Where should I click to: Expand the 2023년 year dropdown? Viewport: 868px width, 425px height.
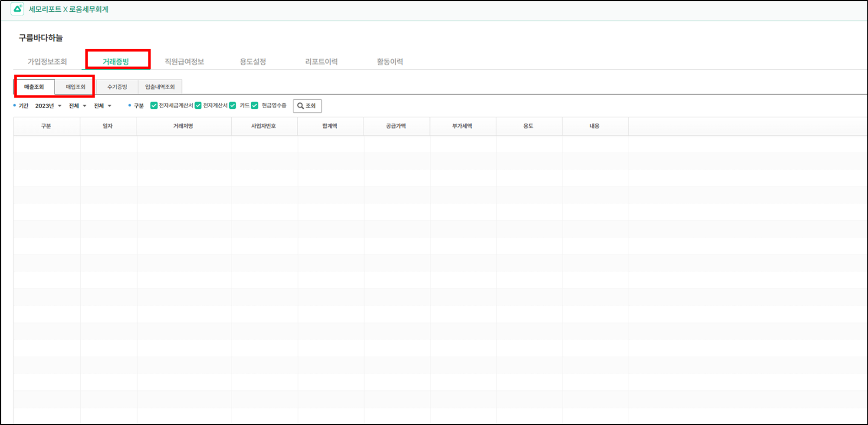pos(48,106)
